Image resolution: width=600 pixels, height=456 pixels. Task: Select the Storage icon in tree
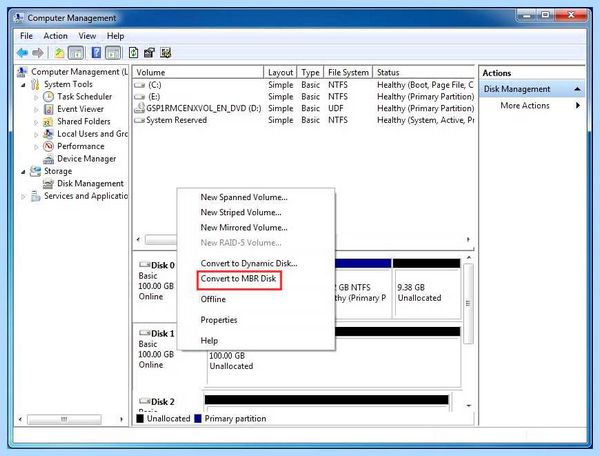click(36, 171)
